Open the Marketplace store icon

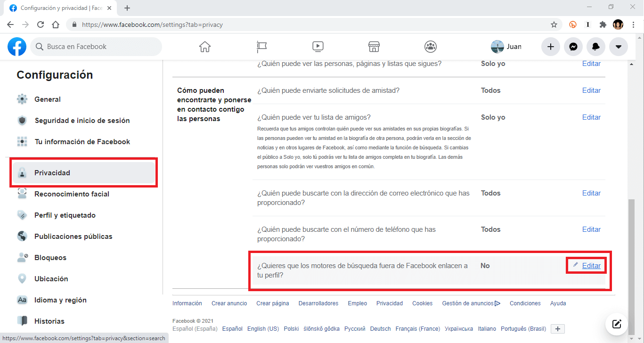(374, 47)
